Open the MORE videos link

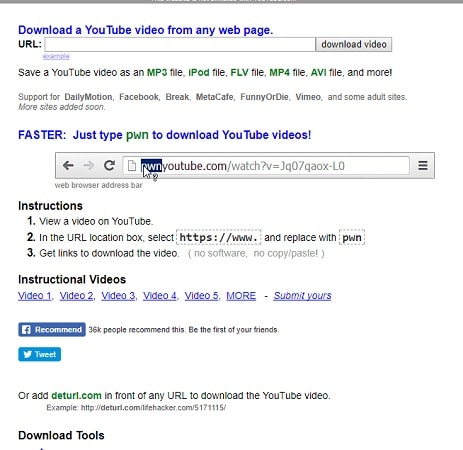[241, 296]
